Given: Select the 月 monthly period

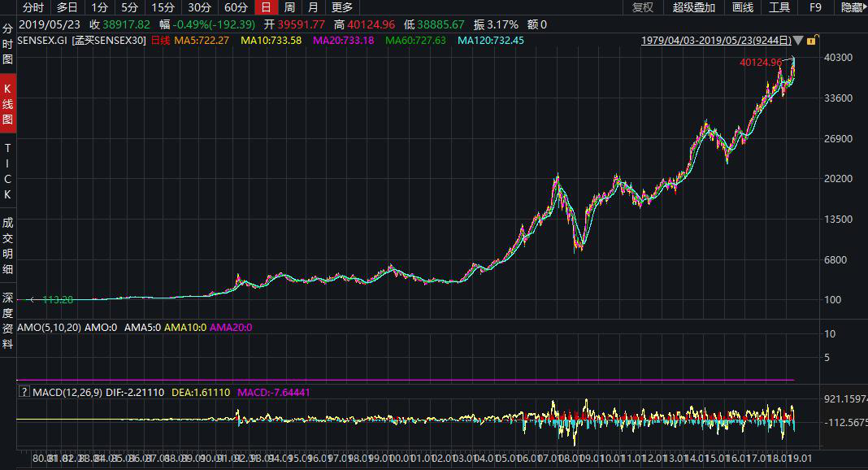Looking at the screenshot, I should [x=313, y=7].
